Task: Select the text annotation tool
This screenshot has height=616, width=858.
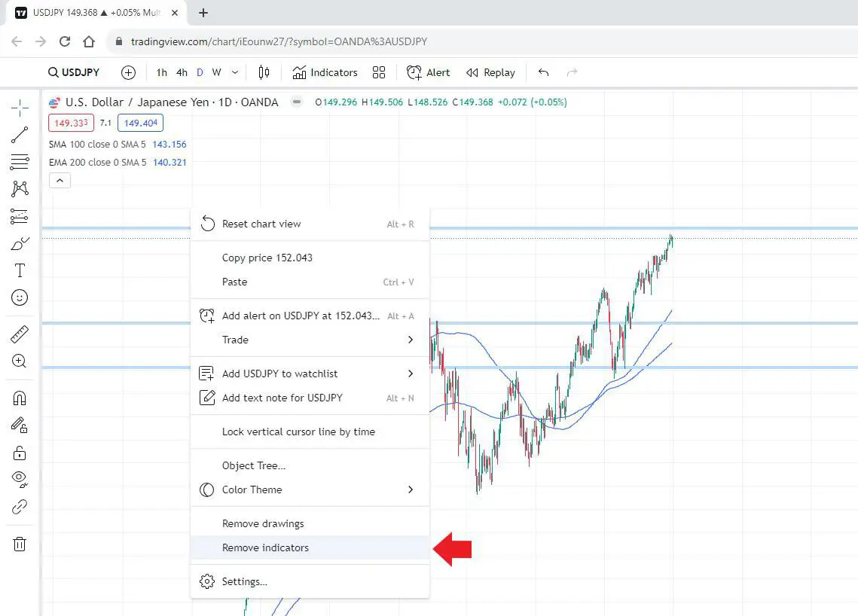Action: [20, 270]
